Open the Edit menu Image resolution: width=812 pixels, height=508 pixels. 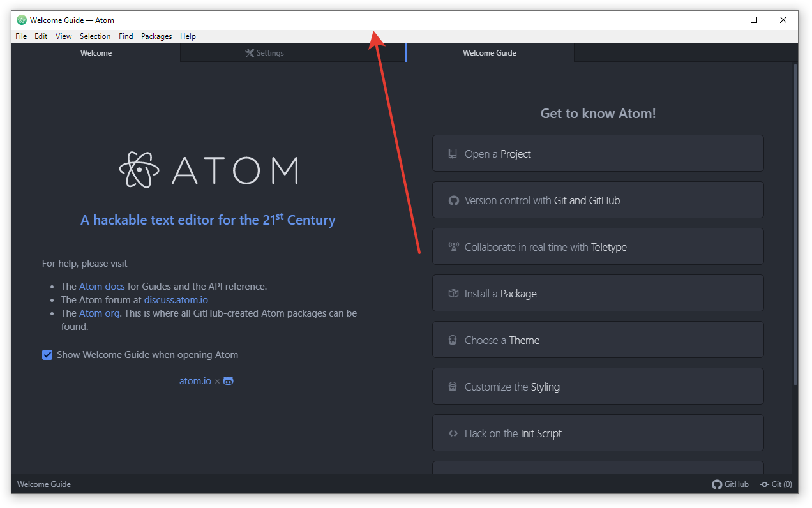tap(41, 36)
